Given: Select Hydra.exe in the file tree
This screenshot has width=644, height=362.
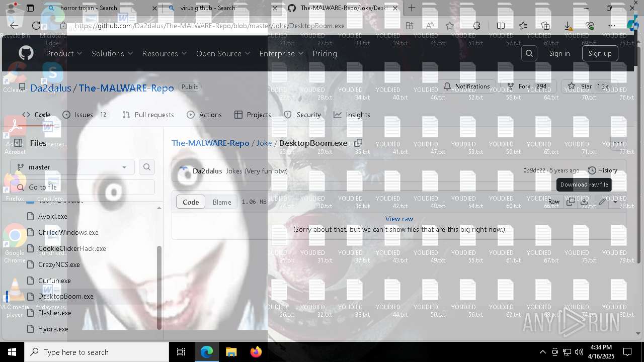Looking at the screenshot, I should pos(53,329).
